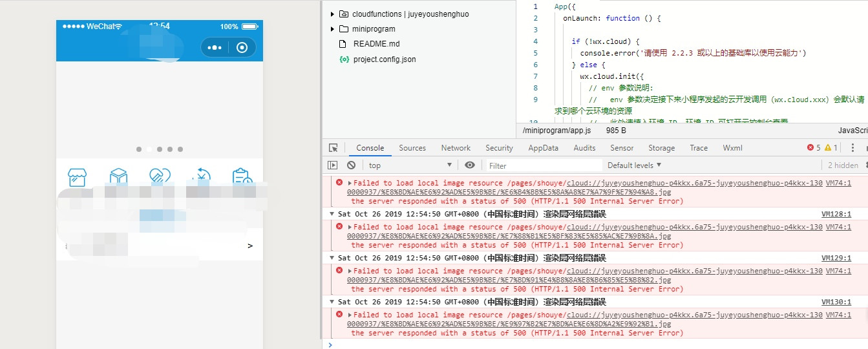Switch to the Sensor tab
The image size is (868, 349).
(622, 148)
